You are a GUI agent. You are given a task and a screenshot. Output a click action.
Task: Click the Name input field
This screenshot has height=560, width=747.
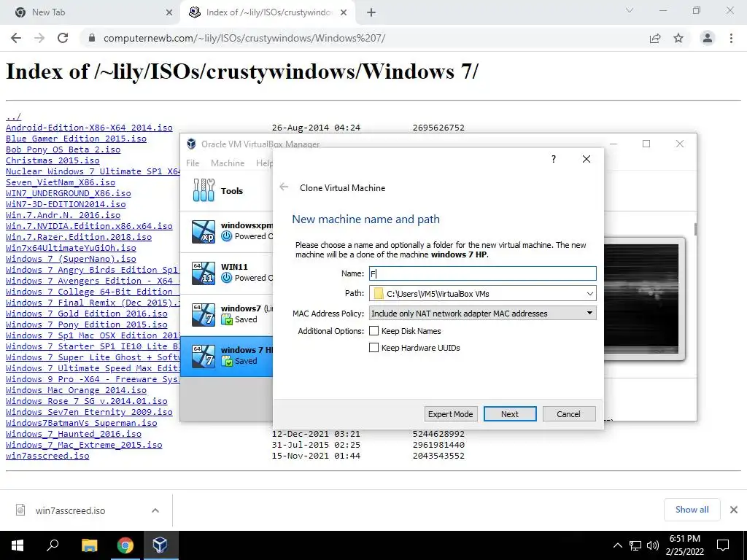click(x=483, y=273)
